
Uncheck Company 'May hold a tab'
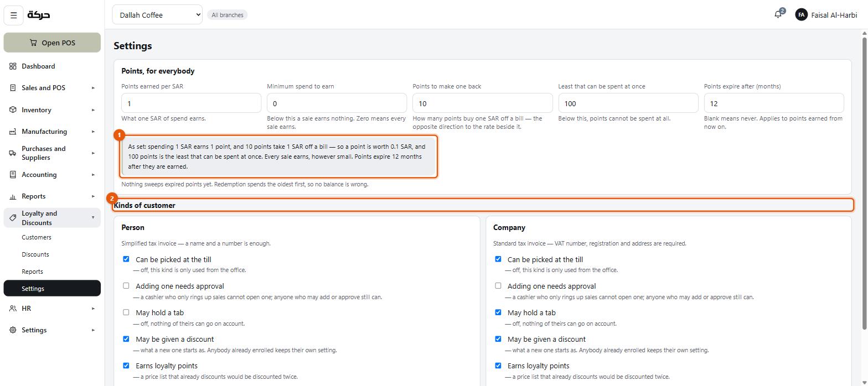coord(498,312)
